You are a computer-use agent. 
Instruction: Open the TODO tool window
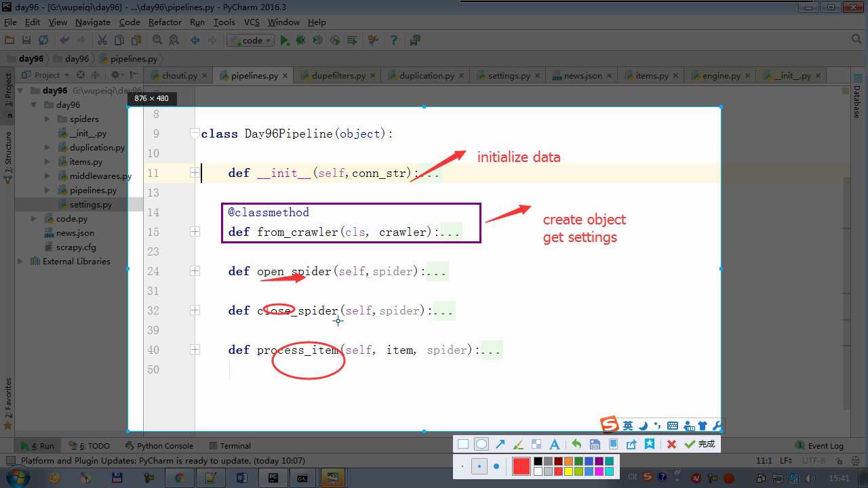coord(90,445)
